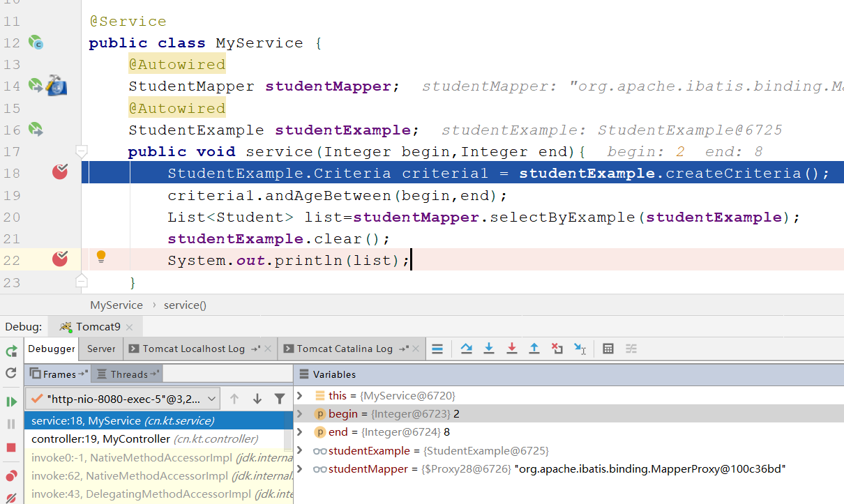Select the Threads tab
The image size is (844, 504).
click(128, 374)
